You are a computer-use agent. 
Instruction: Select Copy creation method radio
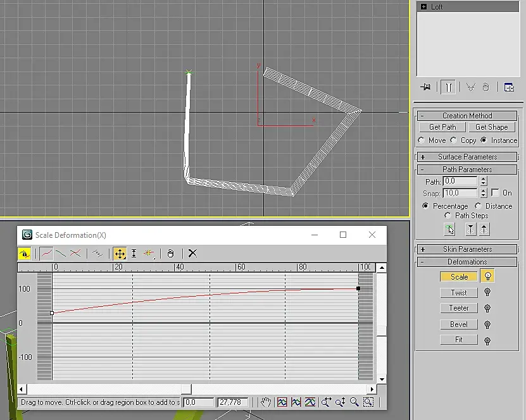[x=453, y=140]
